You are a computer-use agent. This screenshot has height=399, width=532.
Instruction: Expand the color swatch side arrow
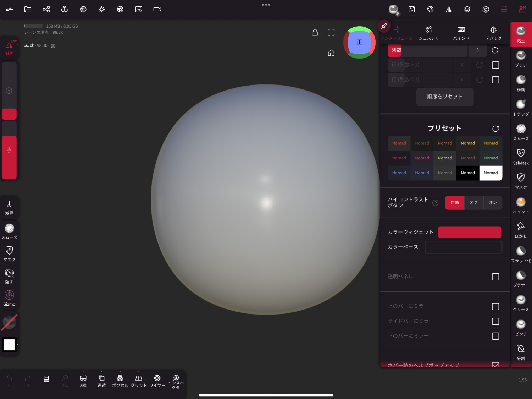pyautogui.click(x=17, y=345)
